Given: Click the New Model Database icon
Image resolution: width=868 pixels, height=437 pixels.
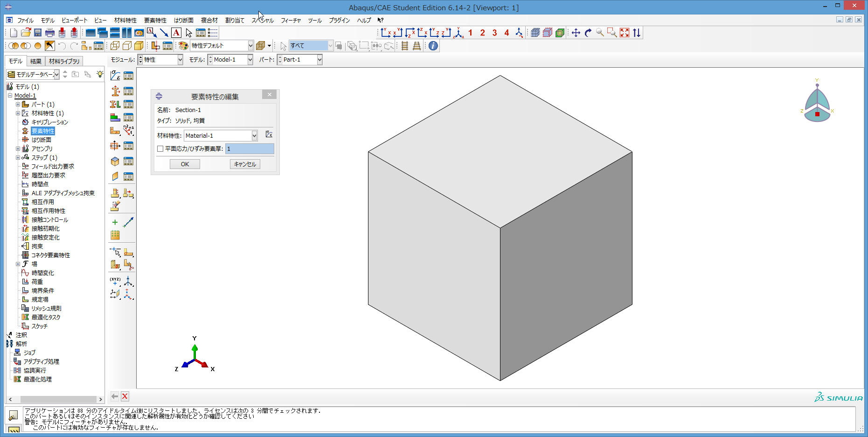Looking at the screenshot, I should click(14, 33).
